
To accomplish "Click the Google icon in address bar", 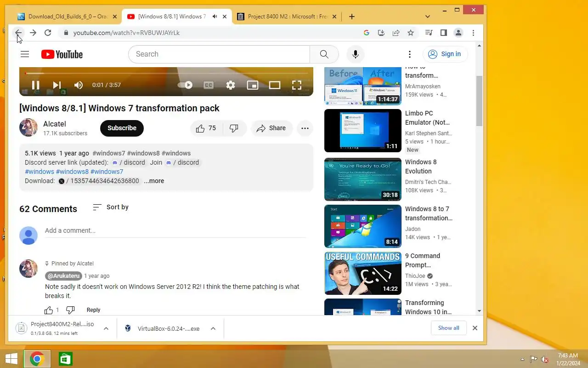I will coord(367,33).
